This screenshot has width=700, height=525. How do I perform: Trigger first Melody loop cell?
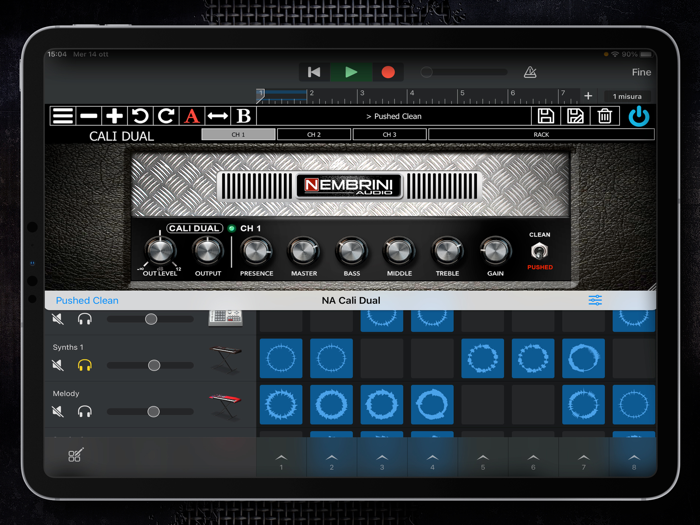click(281, 404)
